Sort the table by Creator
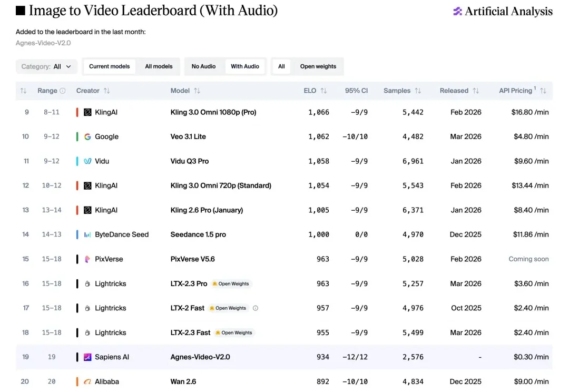 click(x=106, y=91)
